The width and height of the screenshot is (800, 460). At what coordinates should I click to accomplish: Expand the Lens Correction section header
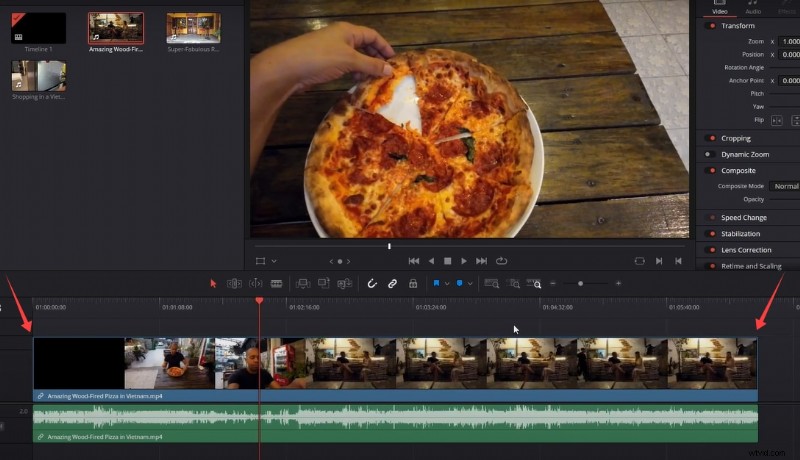click(x=746, y=250)
